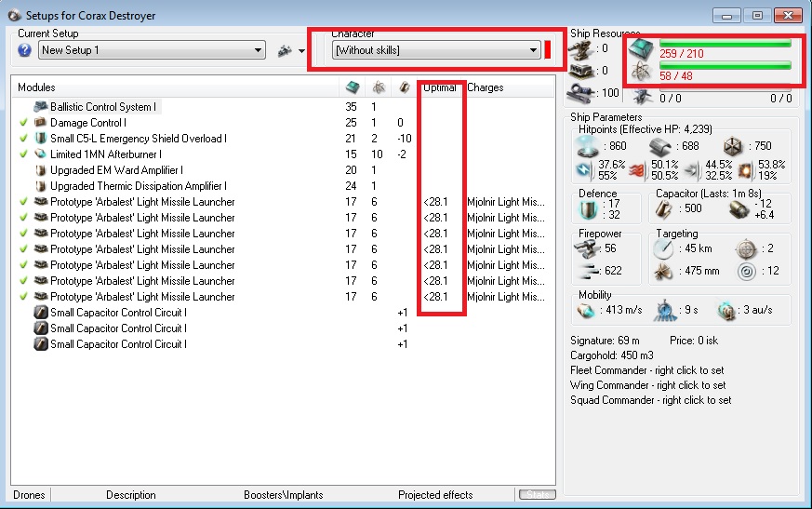
Task: Click the explosive resistance icon
Action: [746, 170]
